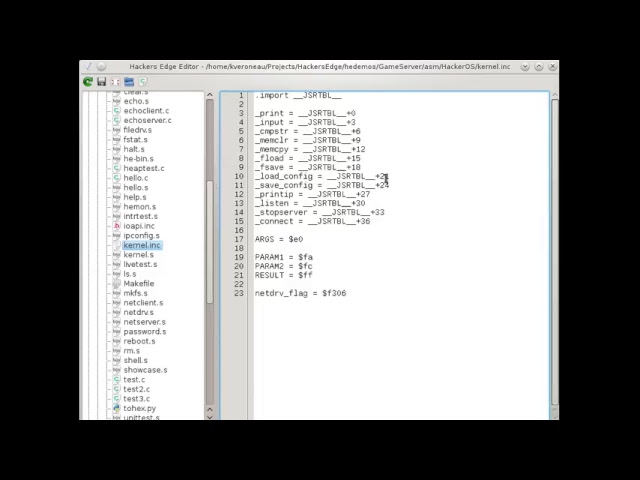Click the editor vertical scrollbar
The height and width of the screenshot is (480, 640).
[555, 253]
